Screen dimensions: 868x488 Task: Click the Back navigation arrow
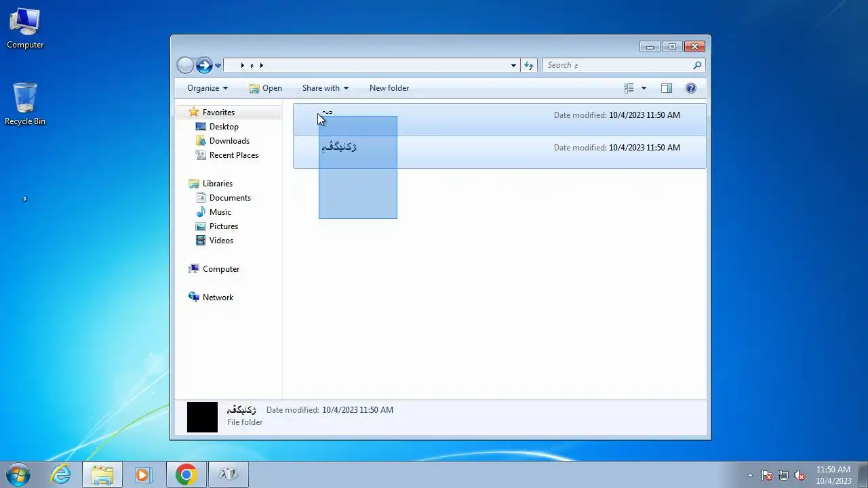185,65
